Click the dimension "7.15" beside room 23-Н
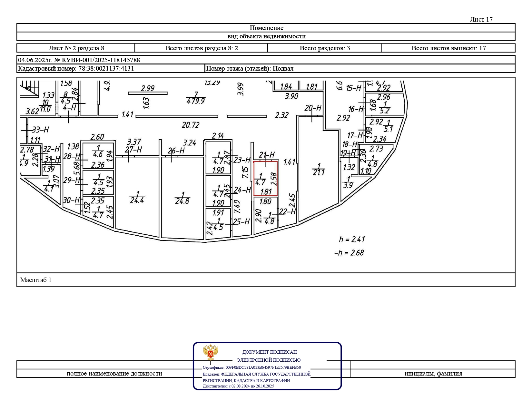Image resolution: width=532 pixels, height=411 pixels. pyautogui.click(x=245, y=173)
